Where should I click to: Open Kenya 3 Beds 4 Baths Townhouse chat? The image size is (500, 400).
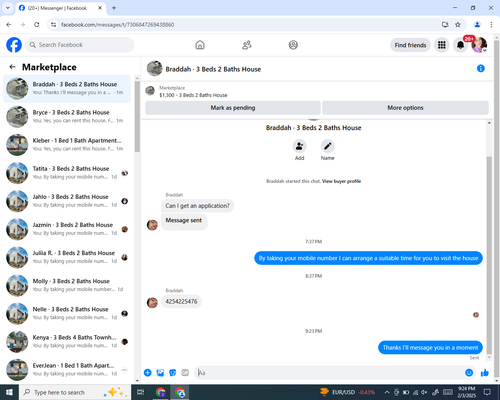pyautogui.click(x=67, y=341)
